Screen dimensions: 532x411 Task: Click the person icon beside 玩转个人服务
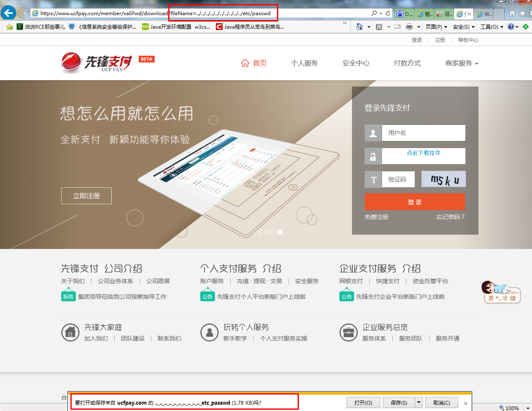[210, 332]
